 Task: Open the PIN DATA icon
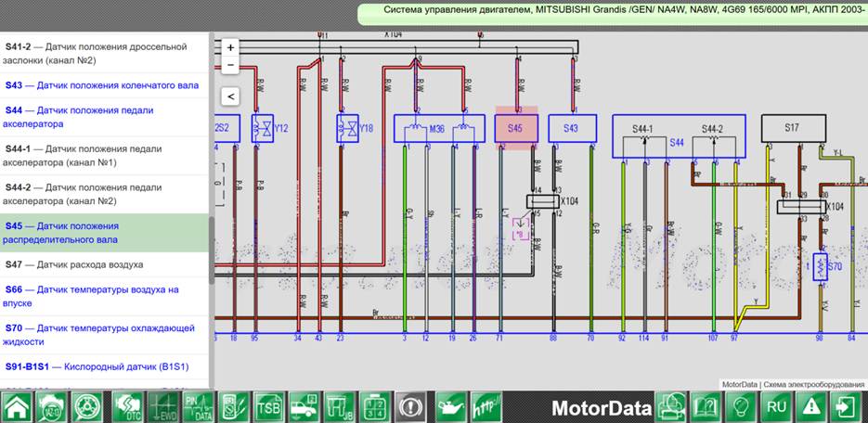point(198,407)
